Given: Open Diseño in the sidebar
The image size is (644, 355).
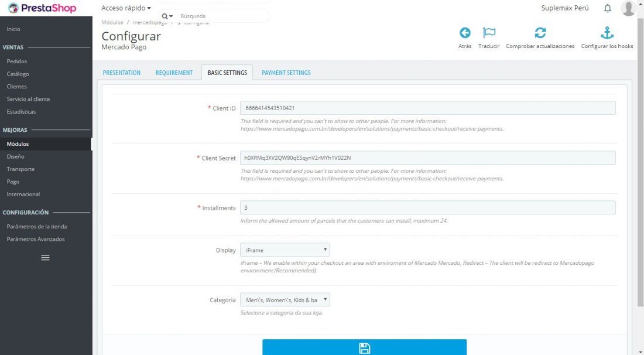Looking at the screenshot, I should [16, 156].
